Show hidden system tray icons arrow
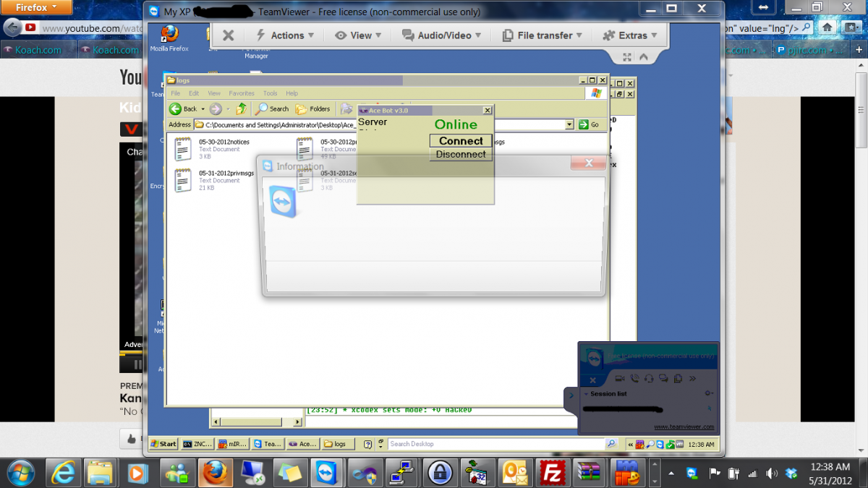 point(671,474)
